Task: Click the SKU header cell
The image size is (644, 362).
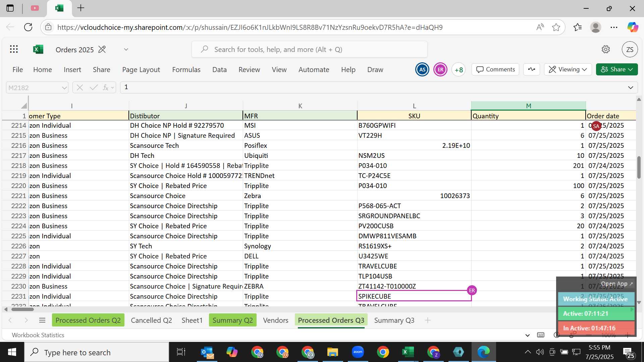Action: [414, 116]
